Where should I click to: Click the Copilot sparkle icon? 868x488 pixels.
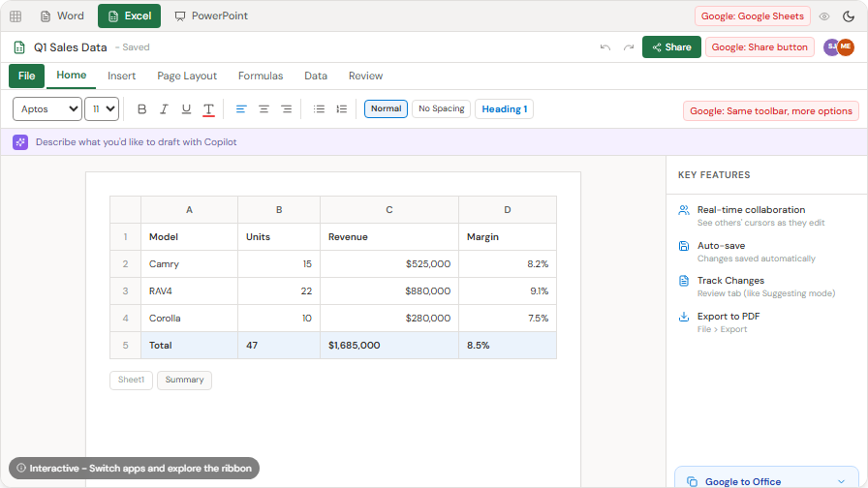[x=20, y=142]
